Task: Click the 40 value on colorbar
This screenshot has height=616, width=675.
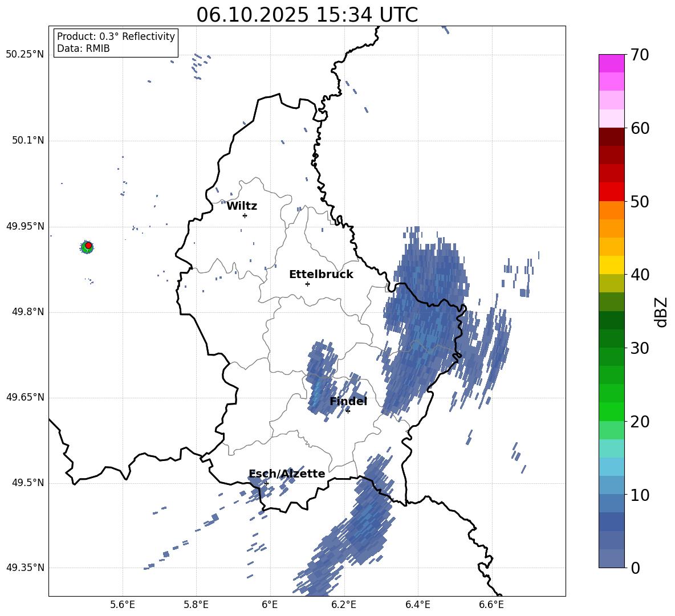Action: tap(640, 275)
